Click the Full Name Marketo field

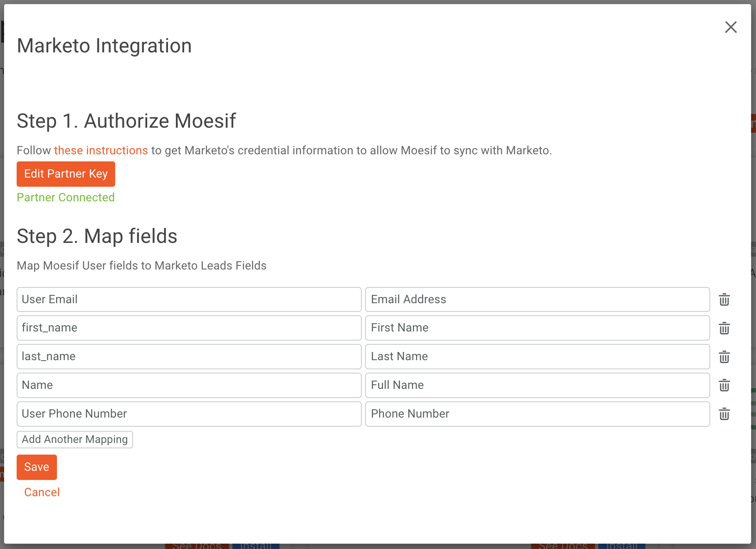(x=537, y=386)
